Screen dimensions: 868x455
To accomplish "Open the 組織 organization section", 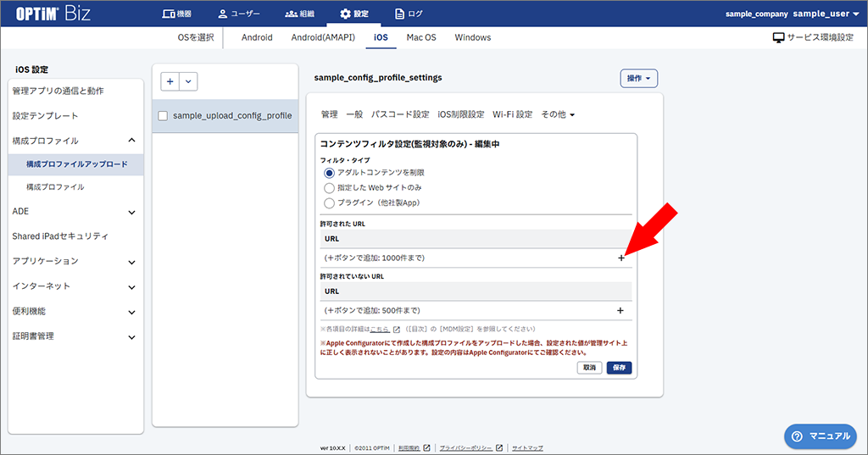I will pyautogui.click(x=299, y=14).
